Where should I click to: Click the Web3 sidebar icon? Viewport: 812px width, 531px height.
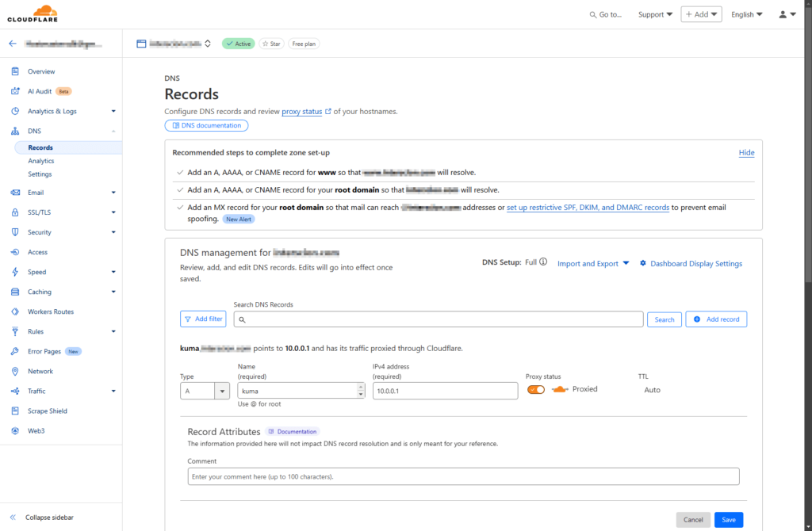[x=15, y=430]
